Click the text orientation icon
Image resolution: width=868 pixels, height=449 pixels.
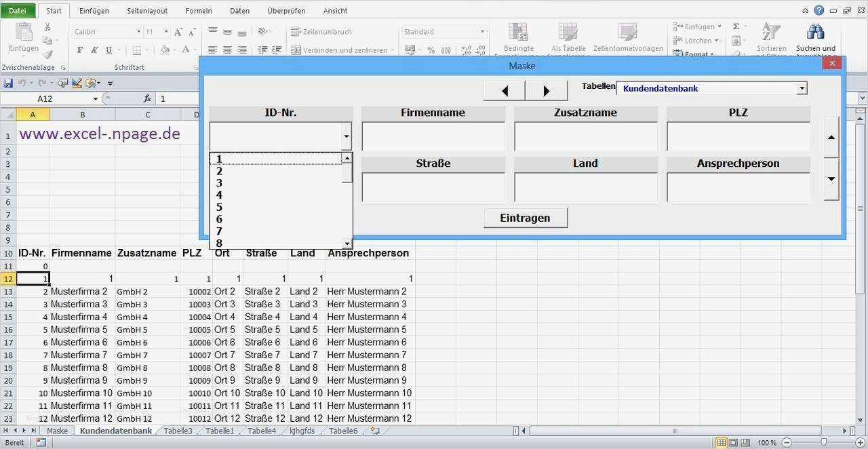[263, 32]
